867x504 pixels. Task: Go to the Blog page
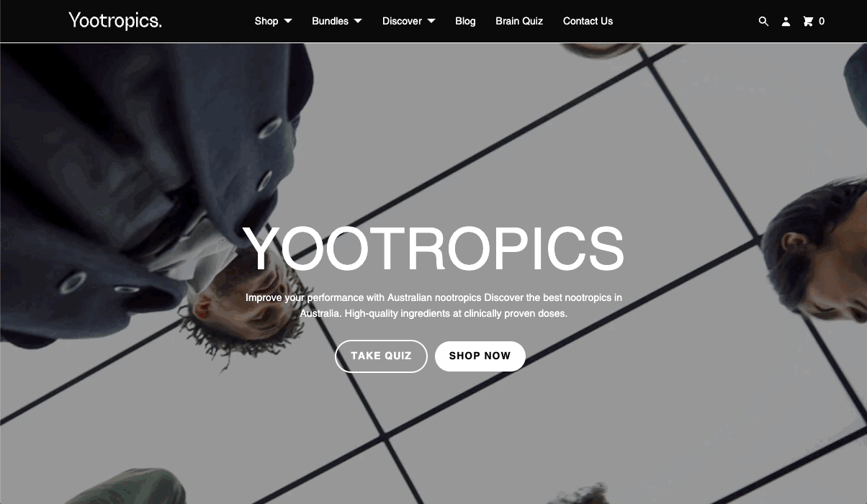(465, 21)
